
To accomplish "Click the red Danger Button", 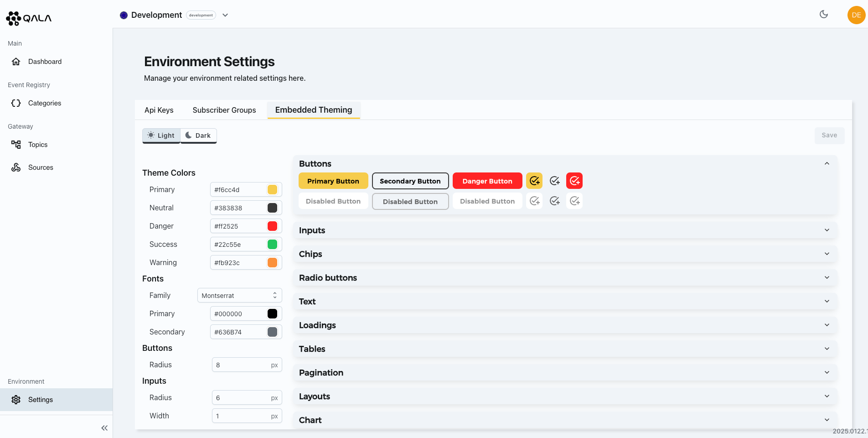I will click(x=487, y=181).
